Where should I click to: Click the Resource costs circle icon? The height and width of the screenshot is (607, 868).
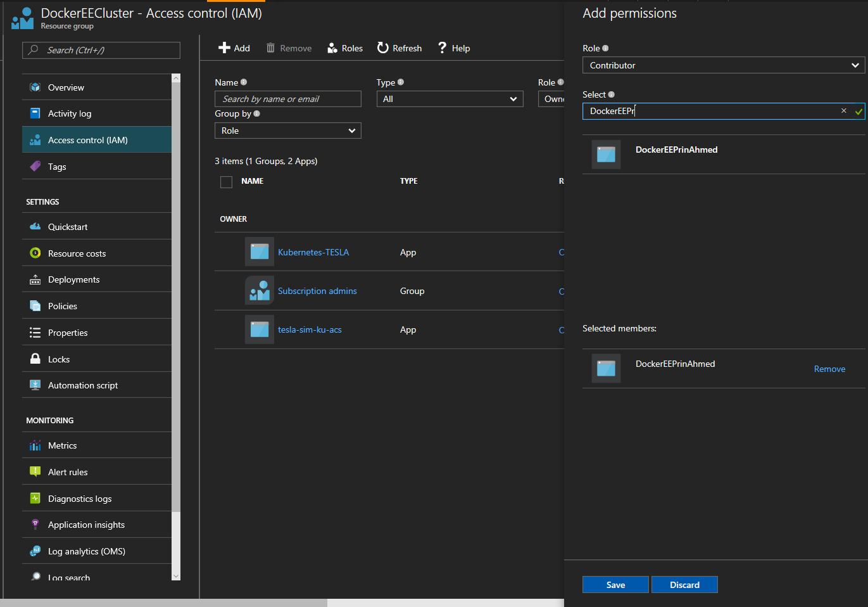pos(35,253)
